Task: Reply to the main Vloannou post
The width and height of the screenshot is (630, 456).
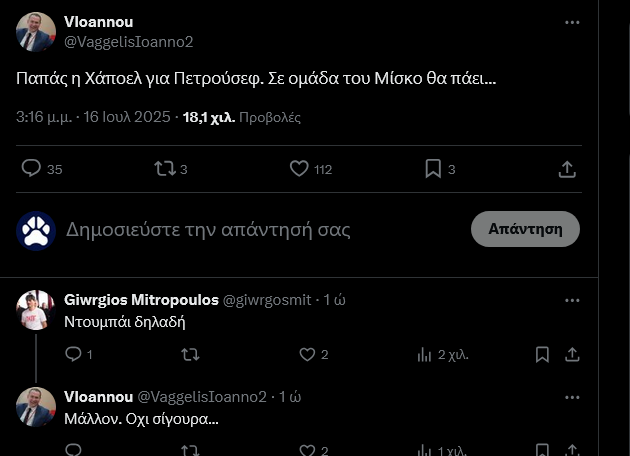Action: [32, 169]
